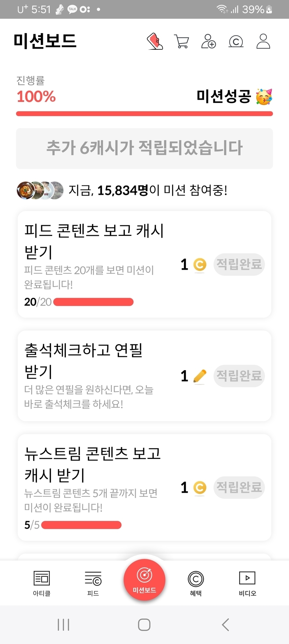
Task: Open the cash coin icon in header
Action: pos(236,42)
